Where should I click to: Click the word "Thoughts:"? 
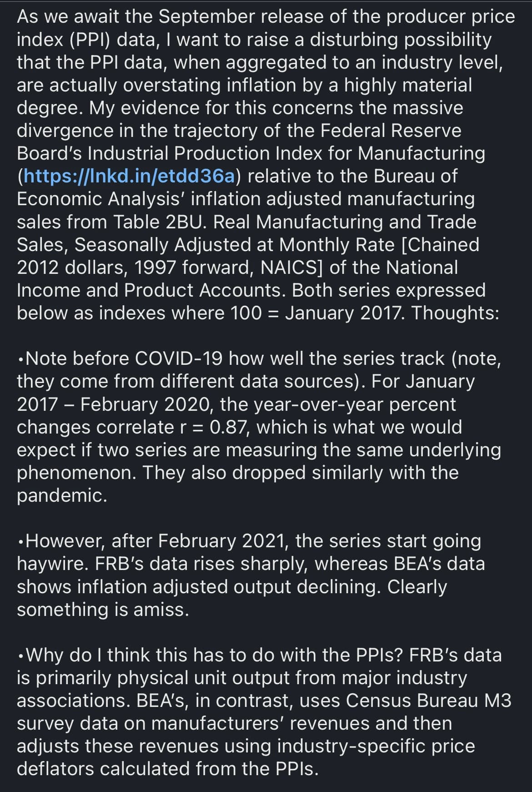click(x=455, y=313)
